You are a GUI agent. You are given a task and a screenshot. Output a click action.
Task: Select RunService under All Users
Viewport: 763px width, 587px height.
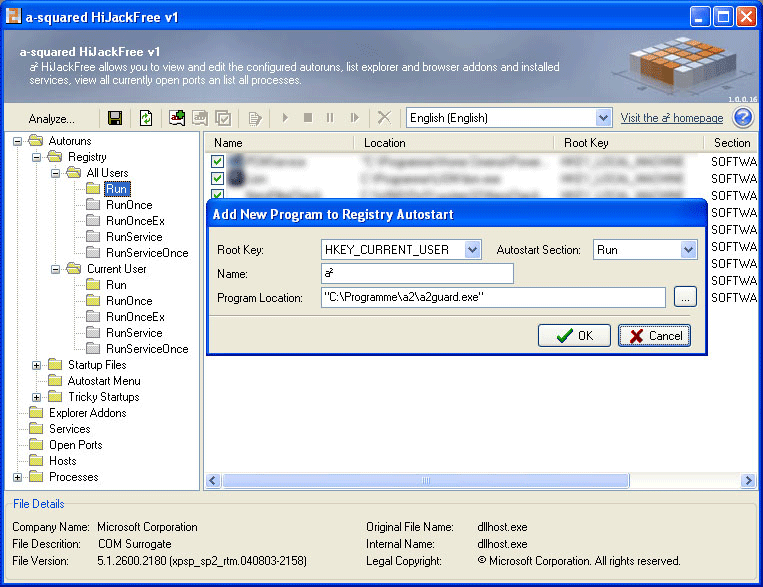(x=134, y=237)
